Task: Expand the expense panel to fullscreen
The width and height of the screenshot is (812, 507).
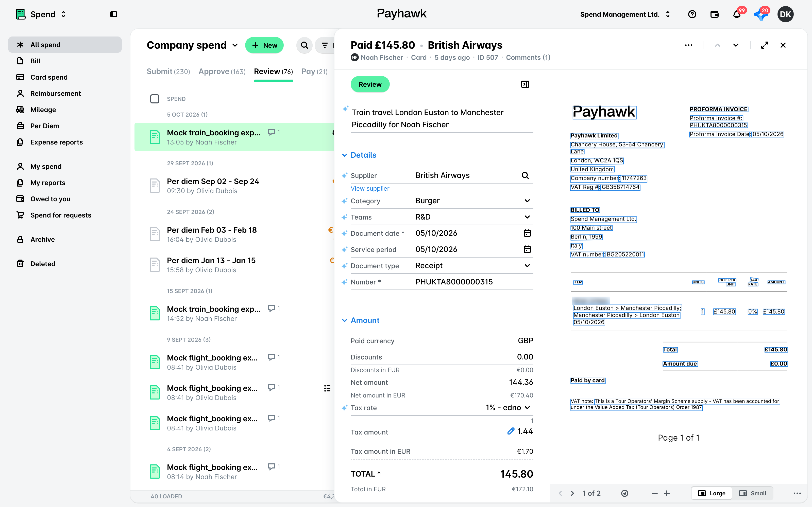Action: [765, 45]
